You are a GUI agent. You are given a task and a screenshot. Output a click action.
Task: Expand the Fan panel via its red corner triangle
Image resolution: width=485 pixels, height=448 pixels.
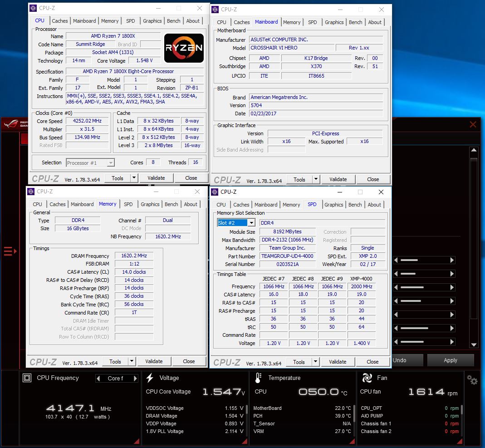(x=460, y=441)
